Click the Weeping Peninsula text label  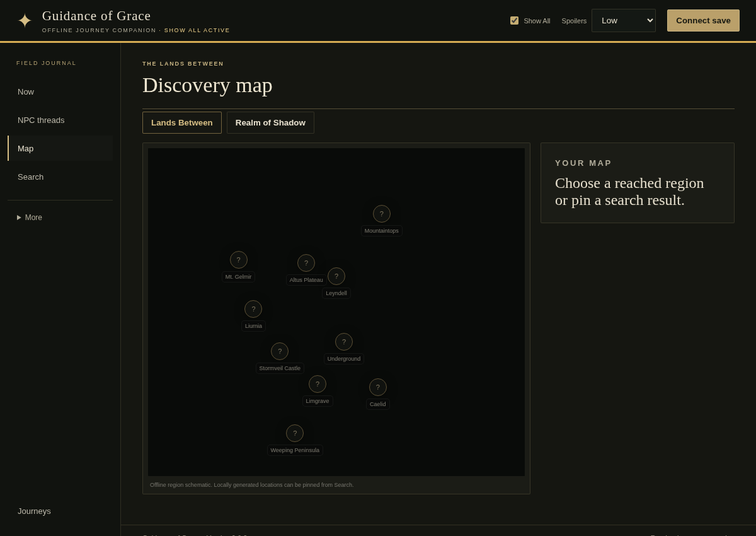coord(295,450)
